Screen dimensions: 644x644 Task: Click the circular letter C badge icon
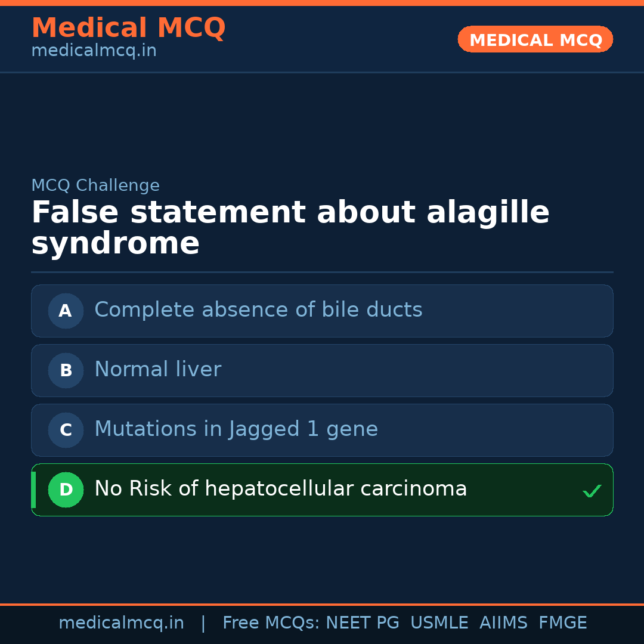[66, 430]
